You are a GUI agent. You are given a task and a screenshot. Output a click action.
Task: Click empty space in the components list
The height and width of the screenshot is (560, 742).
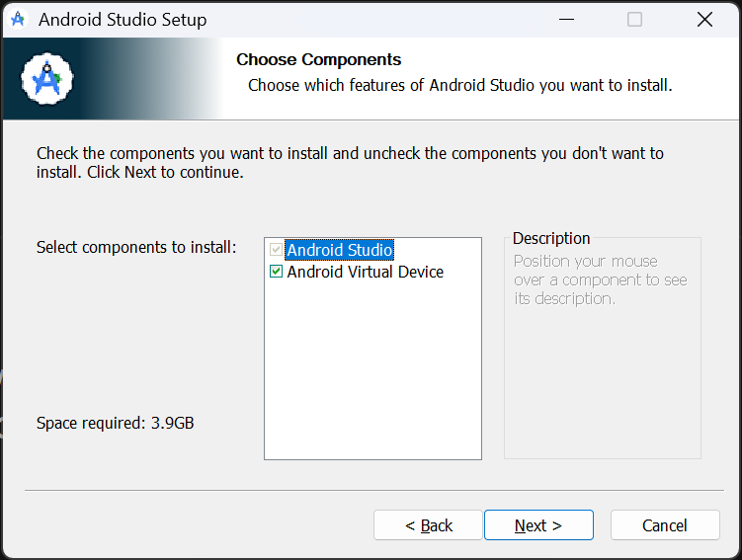(x=372, y=375)
